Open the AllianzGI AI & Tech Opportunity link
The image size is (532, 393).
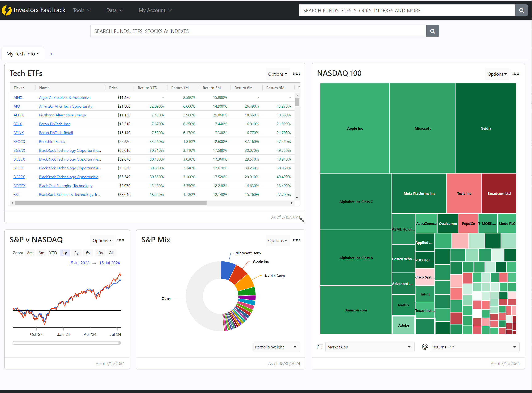[66, 106]
